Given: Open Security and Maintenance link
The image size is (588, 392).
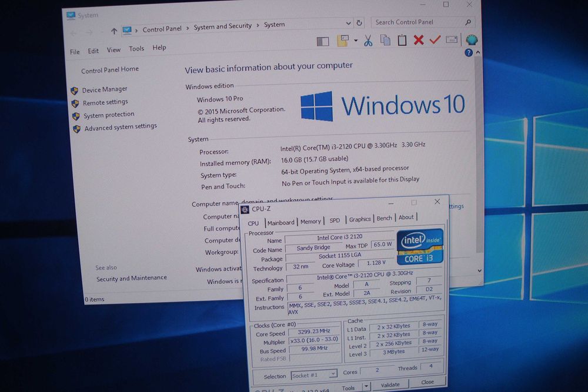Looking at the screenshot, I should [132, 278].
